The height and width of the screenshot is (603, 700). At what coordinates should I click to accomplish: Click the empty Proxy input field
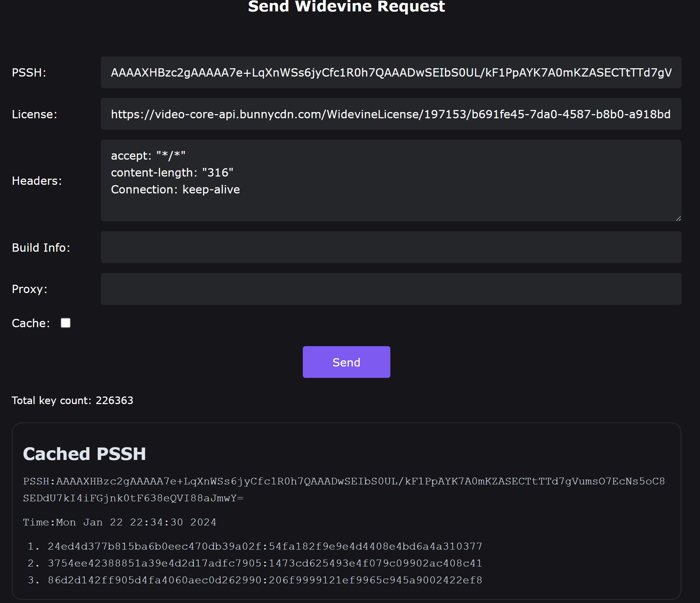391,289
